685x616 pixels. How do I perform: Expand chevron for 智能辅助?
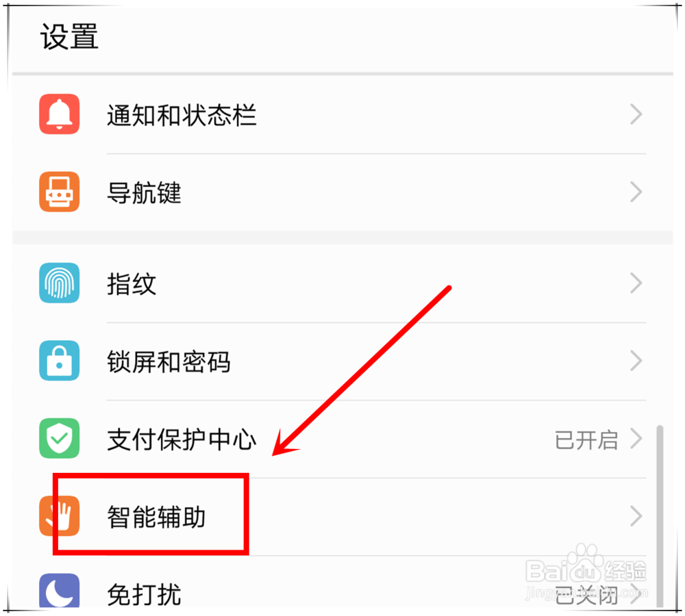pyautogui.click(x=636, y=516)
